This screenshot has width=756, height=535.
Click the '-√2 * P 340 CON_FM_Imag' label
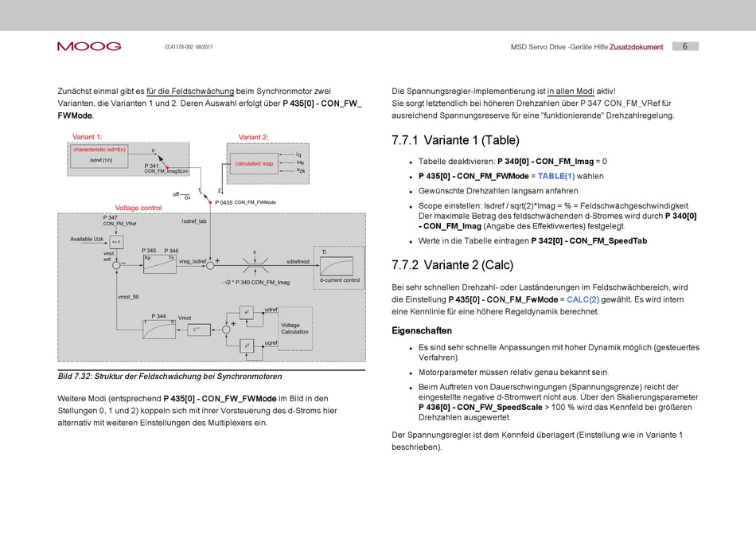point(255,282)
